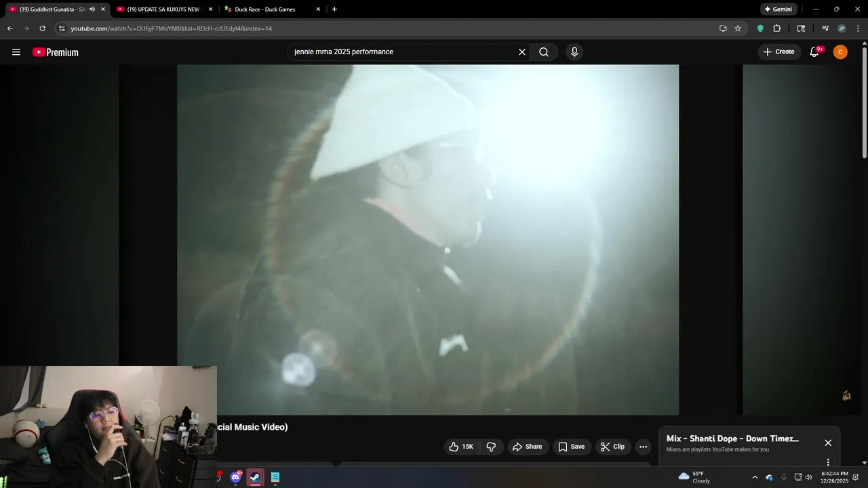Open the Notepad taskbar app
Viewport: 868px width, 488px height.
coord(275,477)
